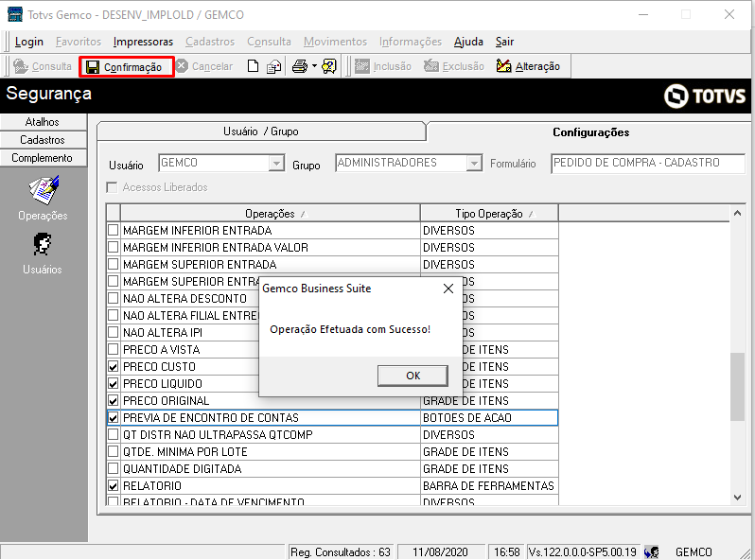755x560 pixels.
Task: Click the TOTVS logo
Action: pos(705,96)
